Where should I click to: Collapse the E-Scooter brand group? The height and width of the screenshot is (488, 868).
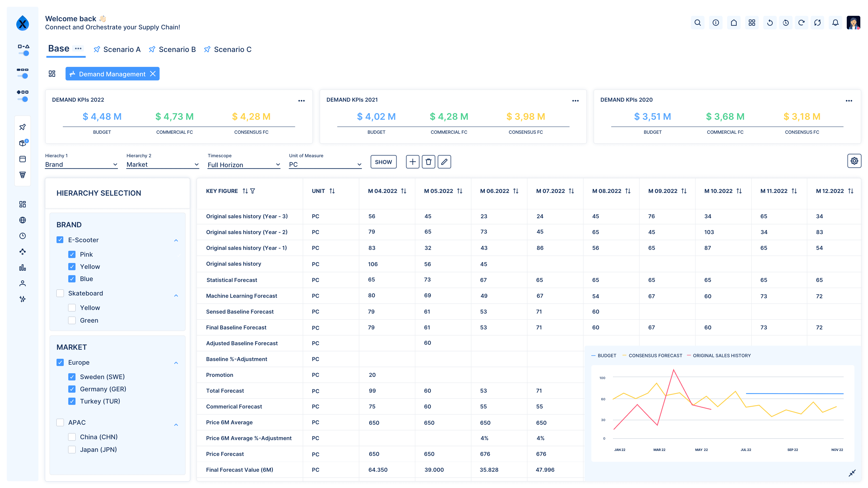(176, 240)
